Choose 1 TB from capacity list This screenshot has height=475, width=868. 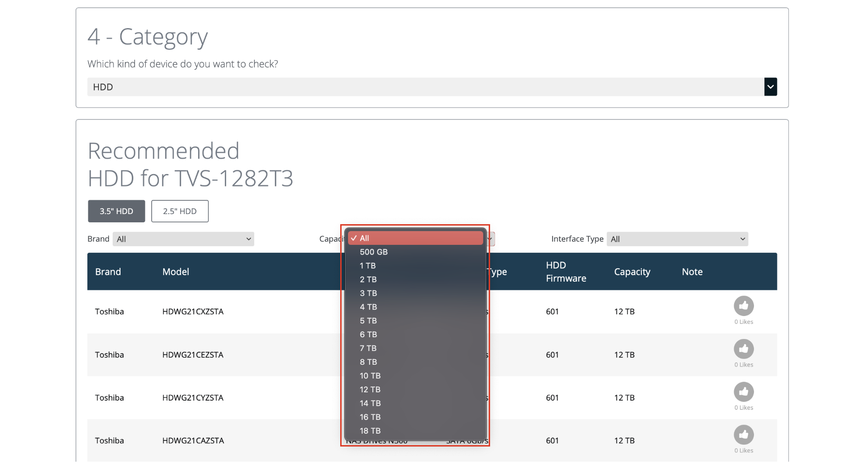coord(368,266)
